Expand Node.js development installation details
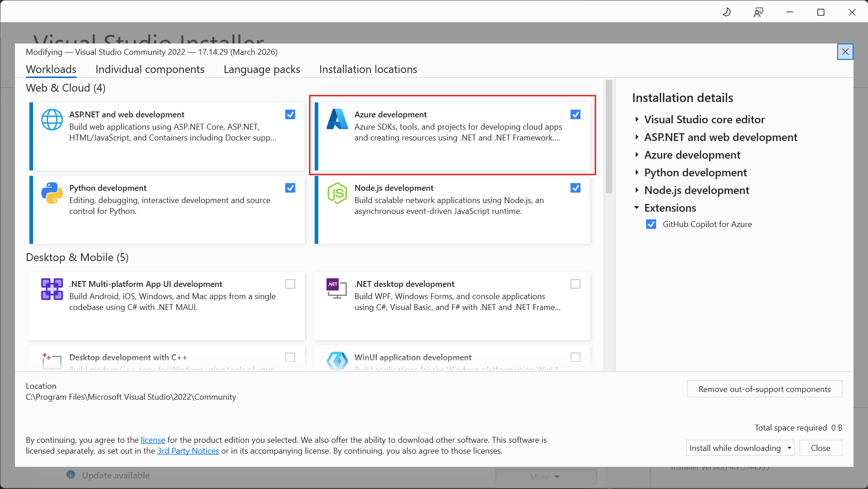 (637, 190)
